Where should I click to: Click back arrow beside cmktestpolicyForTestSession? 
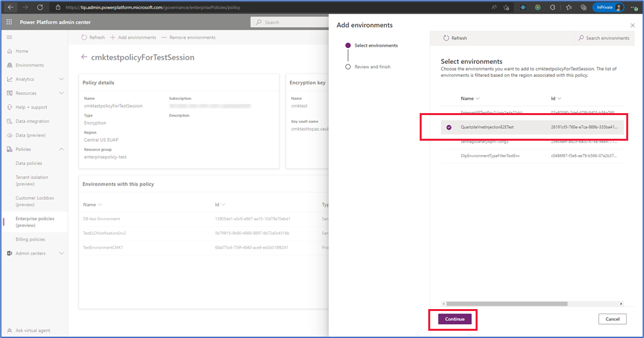tap(84, 57)
